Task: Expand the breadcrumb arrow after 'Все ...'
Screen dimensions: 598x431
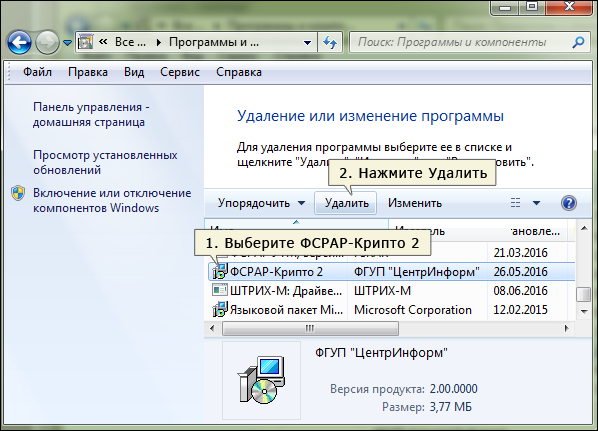Action: pos(159,42)
